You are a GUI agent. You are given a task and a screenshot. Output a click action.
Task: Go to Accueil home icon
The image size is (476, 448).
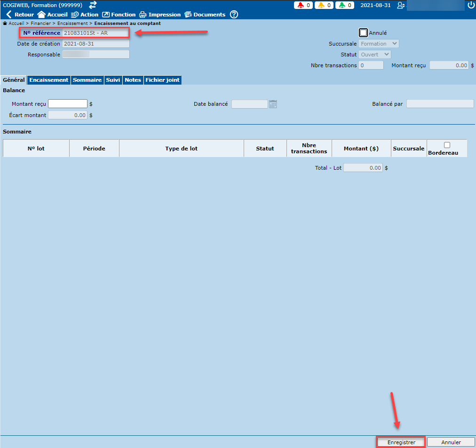(41, 15)
